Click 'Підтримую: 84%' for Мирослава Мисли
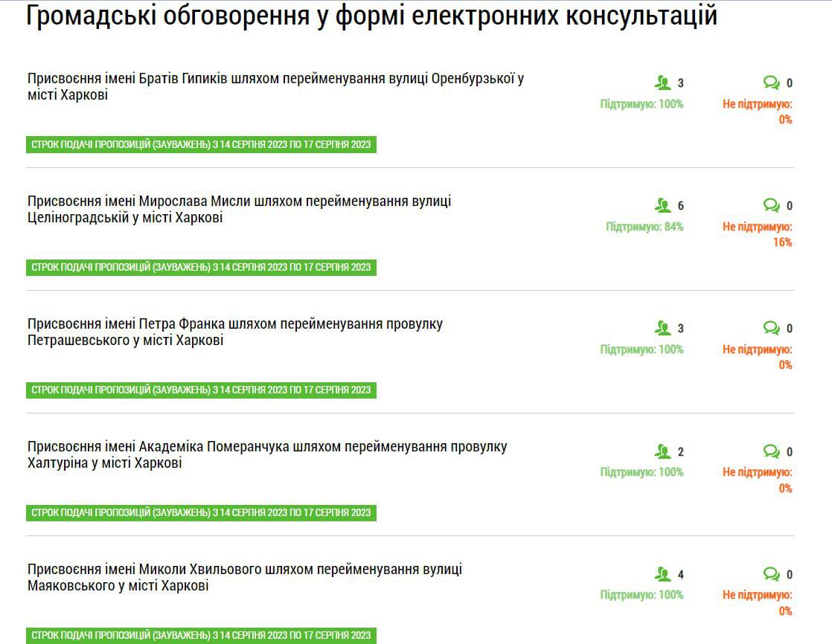832x644 pixels. coord(644,227)
